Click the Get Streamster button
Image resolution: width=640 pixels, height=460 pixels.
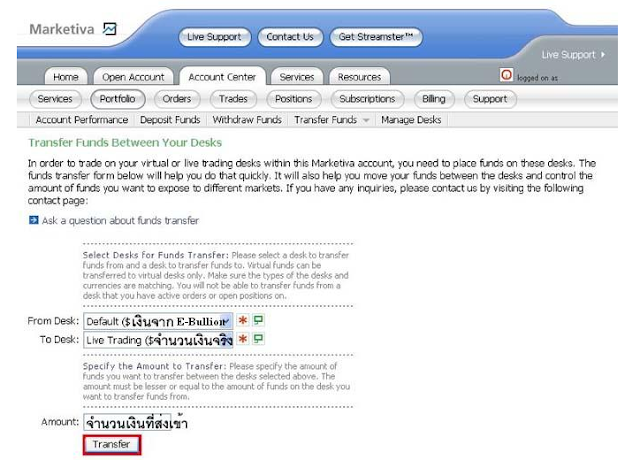pyautogui.click(x=376, y=37)
